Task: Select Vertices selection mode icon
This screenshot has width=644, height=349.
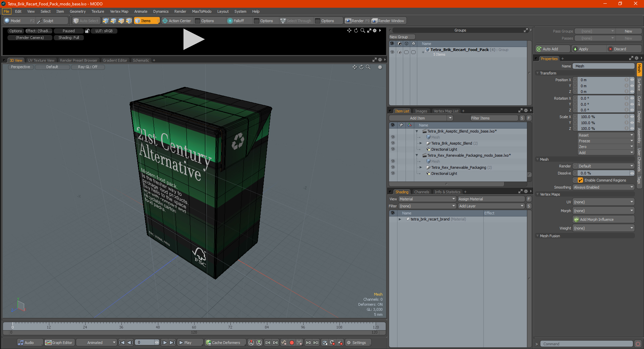Action: coord(106,21)
